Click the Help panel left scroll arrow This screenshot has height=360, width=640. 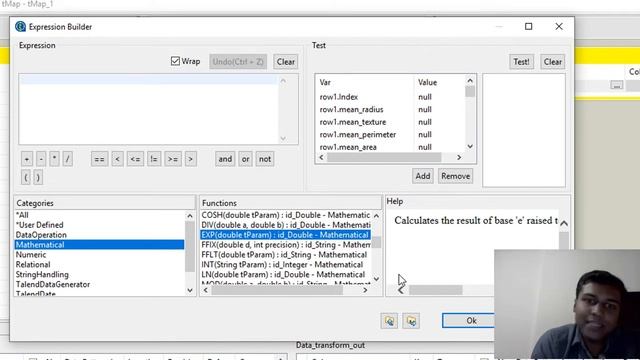click(401, 290)
